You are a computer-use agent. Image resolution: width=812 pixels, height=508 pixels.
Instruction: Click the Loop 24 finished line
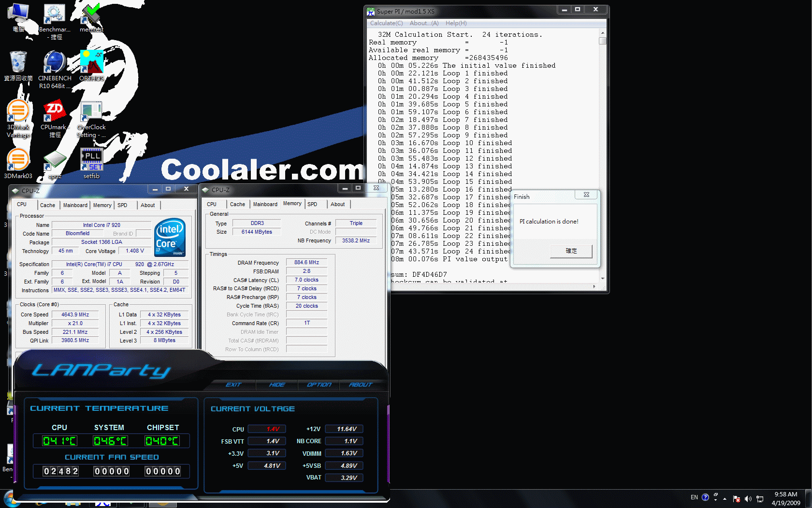(451, 252)
